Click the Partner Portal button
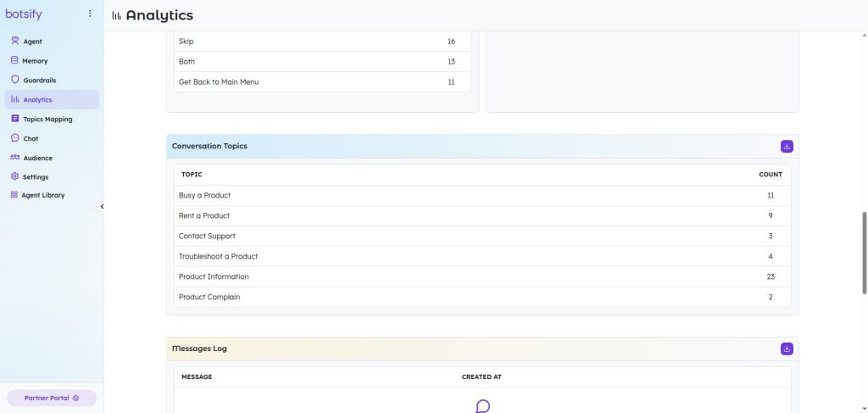868x413 pixels. click(52, 398)
